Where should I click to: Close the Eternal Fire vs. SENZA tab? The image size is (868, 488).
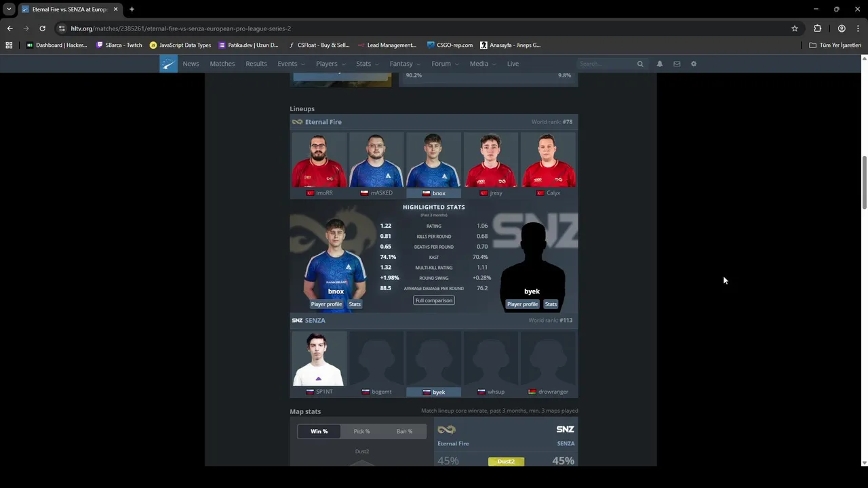pyautogui.click(x=115, y=9)
